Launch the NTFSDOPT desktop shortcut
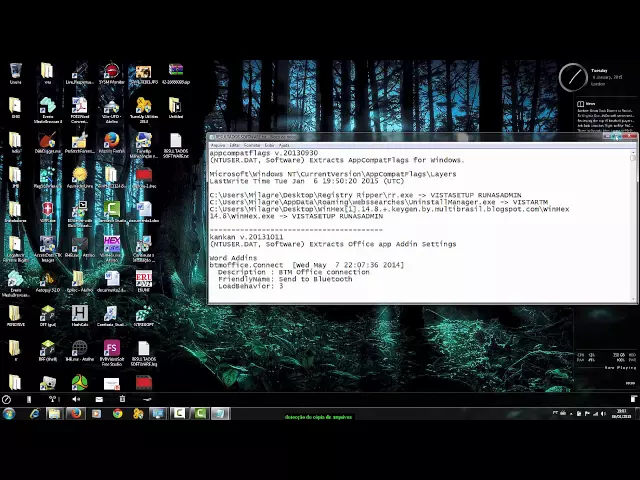The image size is (640, 480). (x=144, y=316)
